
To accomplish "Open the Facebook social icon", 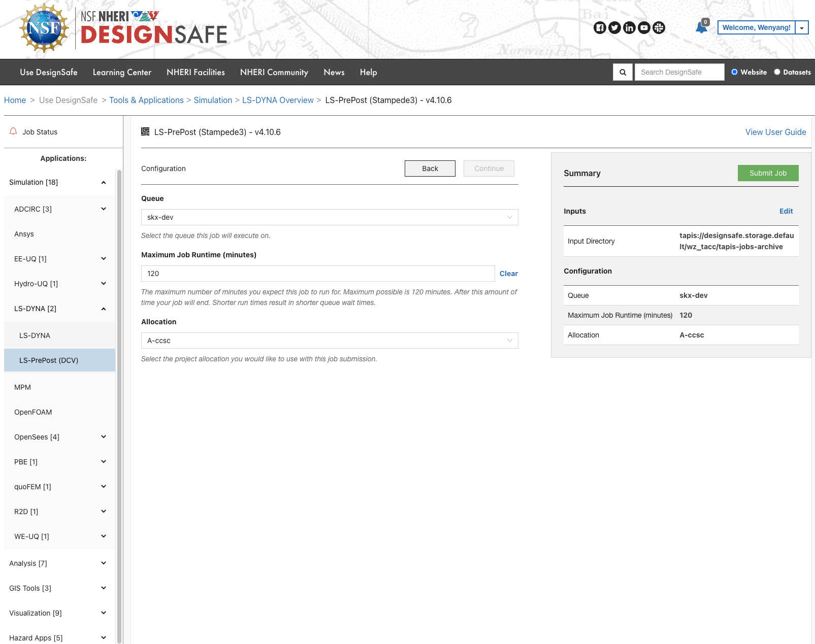I will tap(600, 28).
